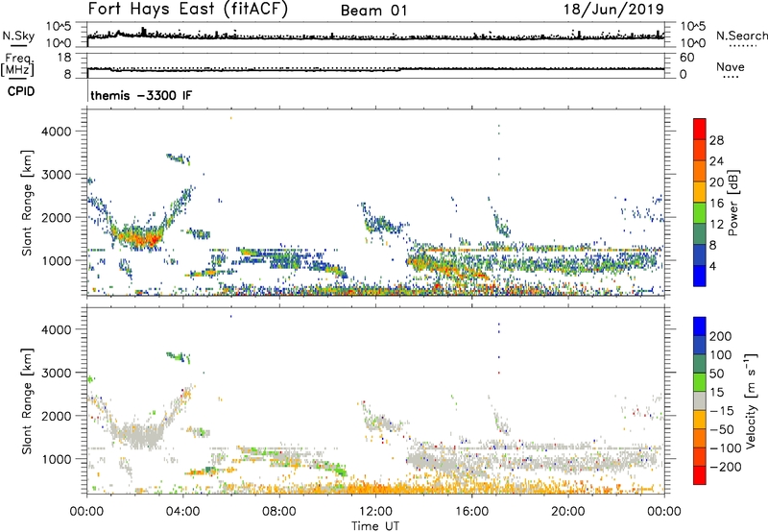Click the red bottom of Velocity colorbar
768x532 pixels.
pos(700,475)
